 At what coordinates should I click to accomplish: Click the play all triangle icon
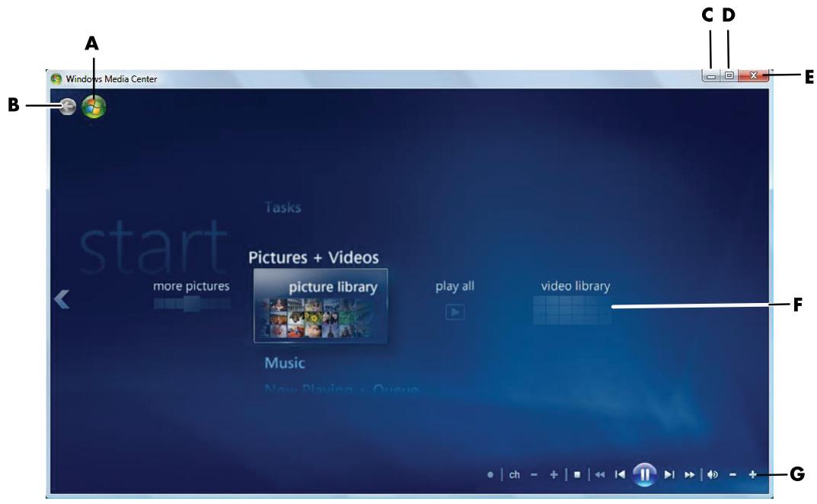(455, 312)
